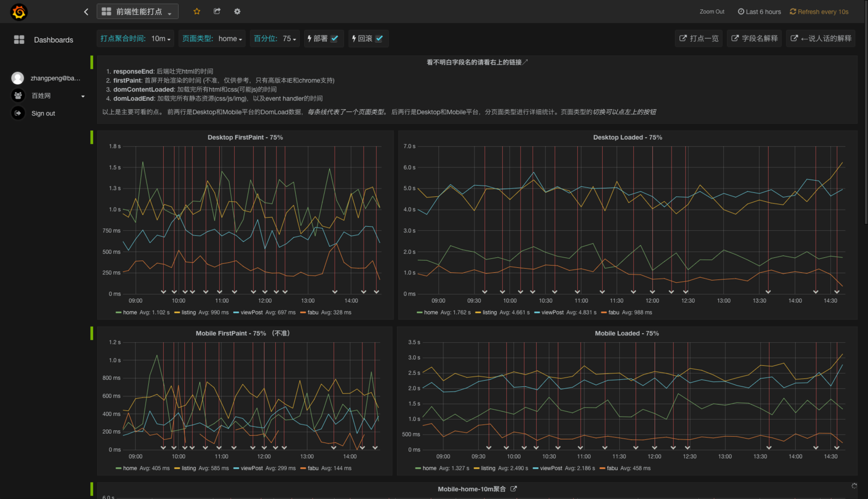Click Sign out in the sidebar
The width and height of the screenshot is (868, 499).
pyautogui.click(x=43, y=114)
